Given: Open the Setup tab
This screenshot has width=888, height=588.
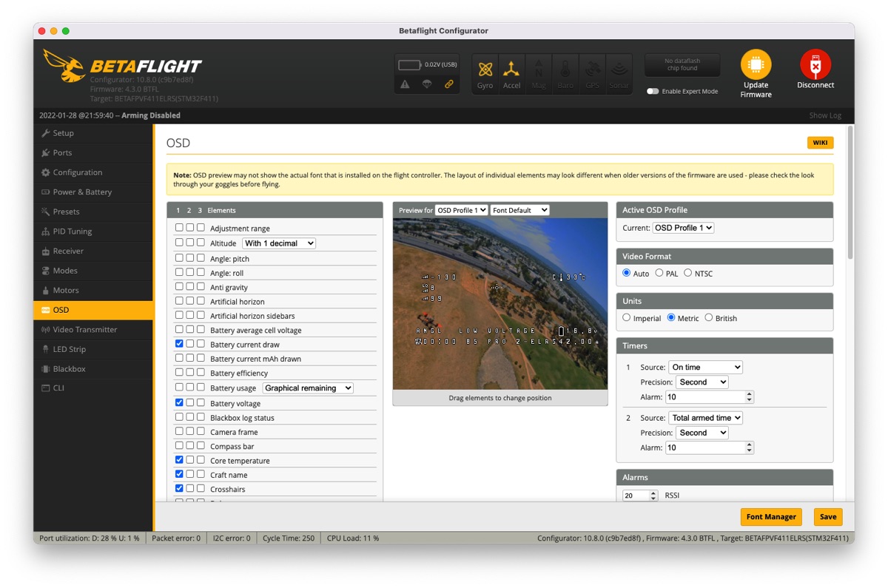Looking at the screenshot, I should [x=93, y=133].
